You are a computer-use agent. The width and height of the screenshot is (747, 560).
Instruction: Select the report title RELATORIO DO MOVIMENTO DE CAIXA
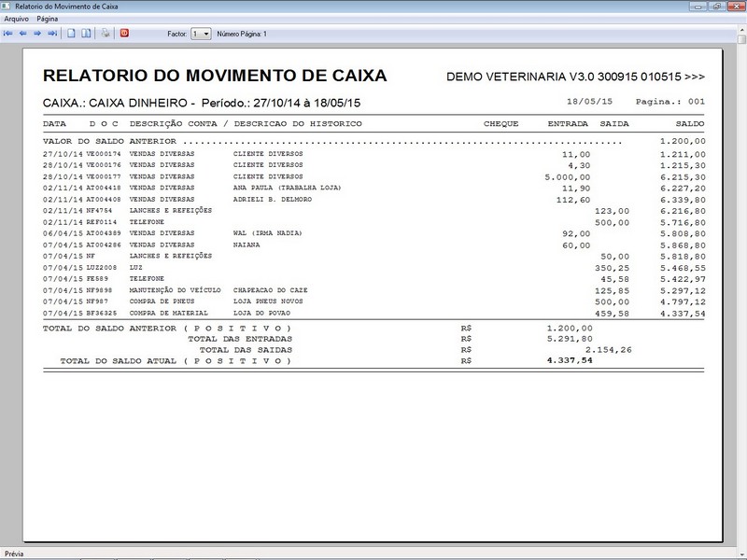(215, 76)
